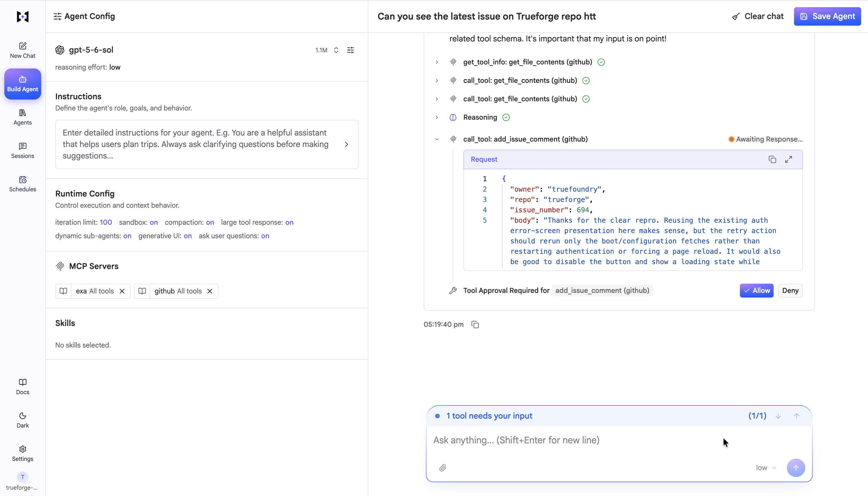The height and width of the screenshot is (496, 868).
Task: Open the Build Agent section
Action: pos(22,84)
